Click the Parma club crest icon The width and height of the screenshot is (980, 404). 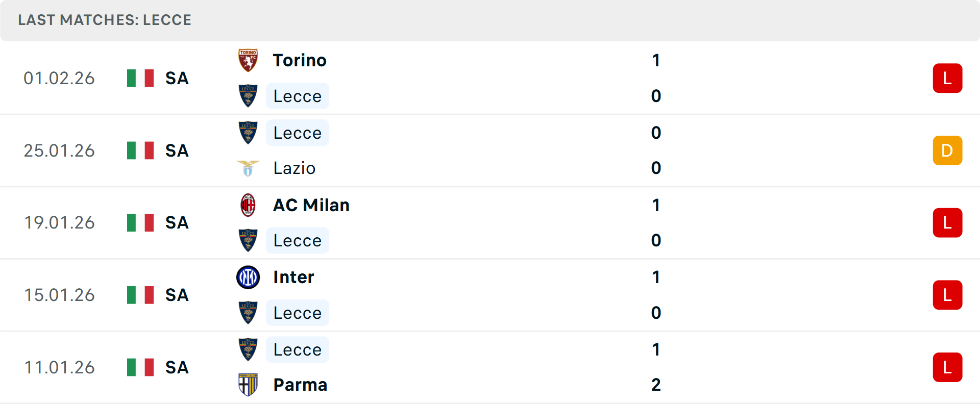[x=248, y=385]
